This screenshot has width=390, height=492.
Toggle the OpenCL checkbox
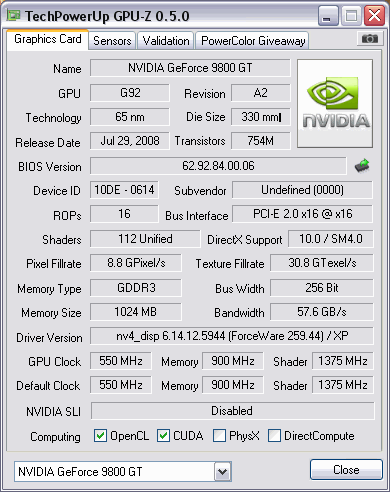[x=100, y=436]
